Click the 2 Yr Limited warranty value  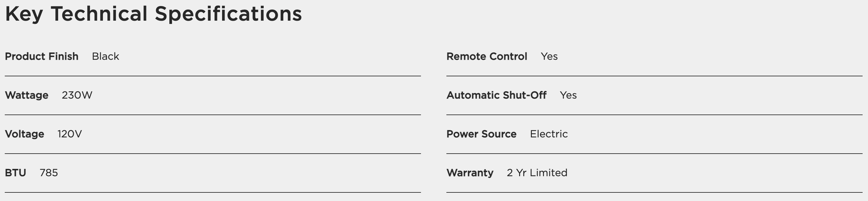[537, 173]
